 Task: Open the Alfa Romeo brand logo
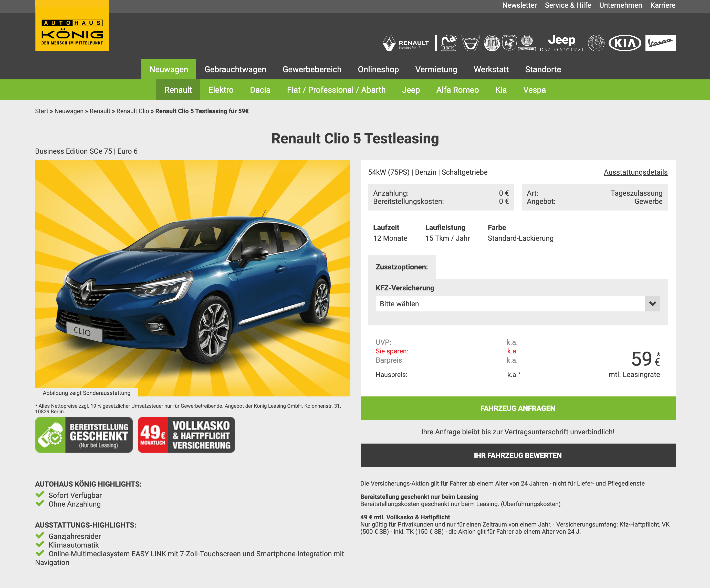[596, 43]
